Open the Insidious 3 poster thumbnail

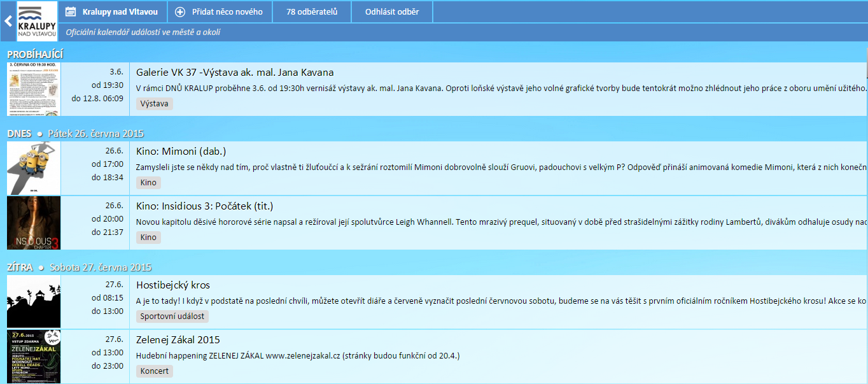(34, 223)
